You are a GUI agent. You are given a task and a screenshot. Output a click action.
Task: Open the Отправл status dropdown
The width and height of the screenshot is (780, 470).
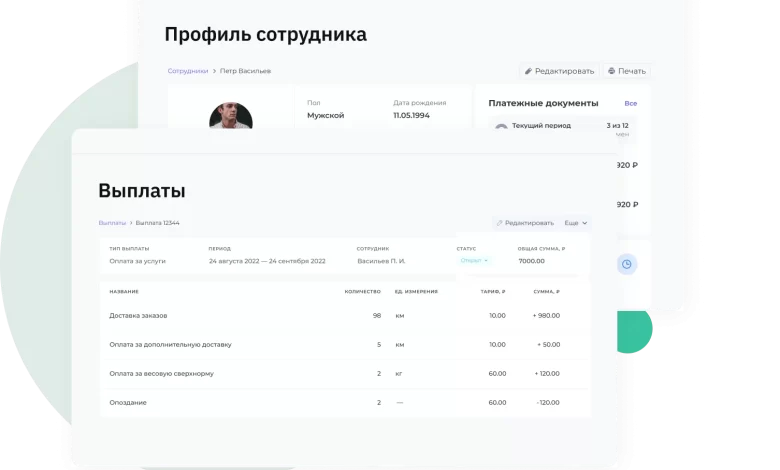pos(474,260)
